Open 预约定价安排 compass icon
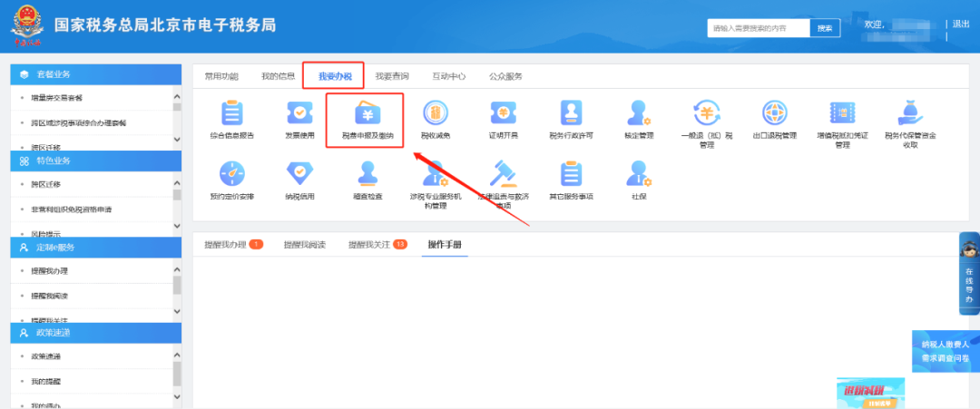The width and height of the screenshot is (980, 409). click(232, 174)
